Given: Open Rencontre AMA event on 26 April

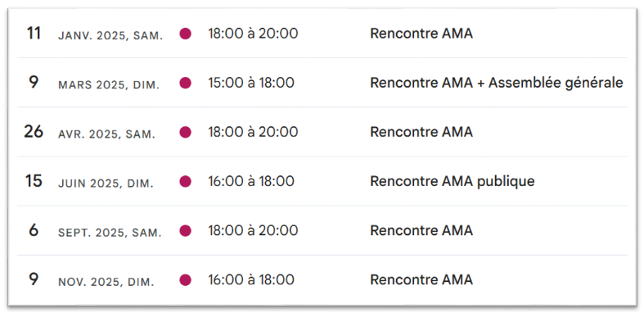Looking at the screenshot, I should (x=421, y=133).
